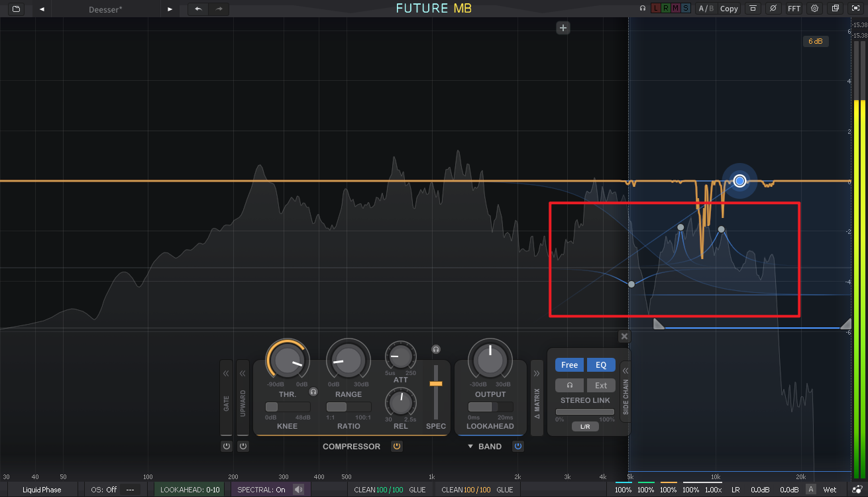
Task: Click the sidechain listen headphone button
Action: [569, 385]
